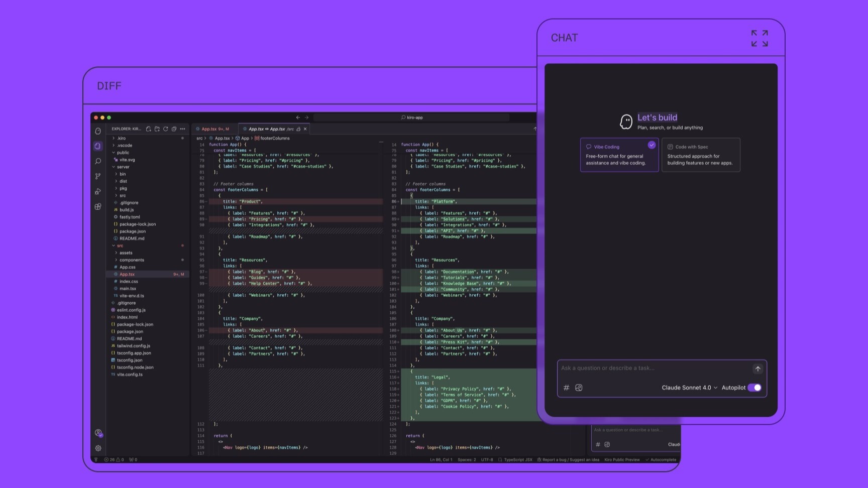
Task: Open the Claude Sonnet 4.0 model dropdown
Action: point(689,388)
